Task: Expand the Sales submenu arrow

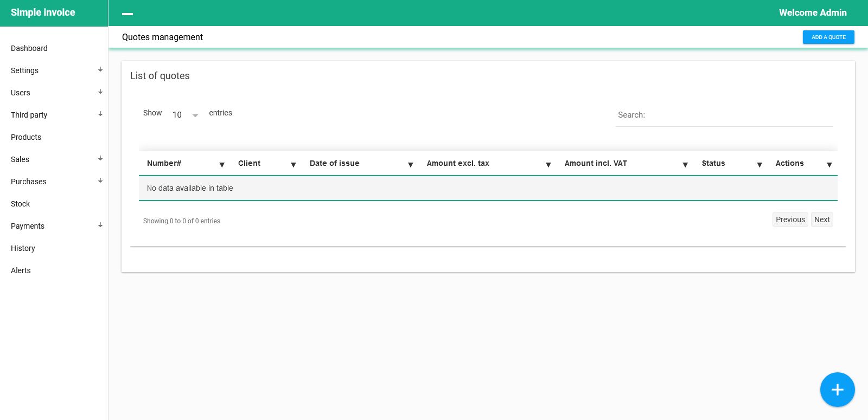Action: 100,159
